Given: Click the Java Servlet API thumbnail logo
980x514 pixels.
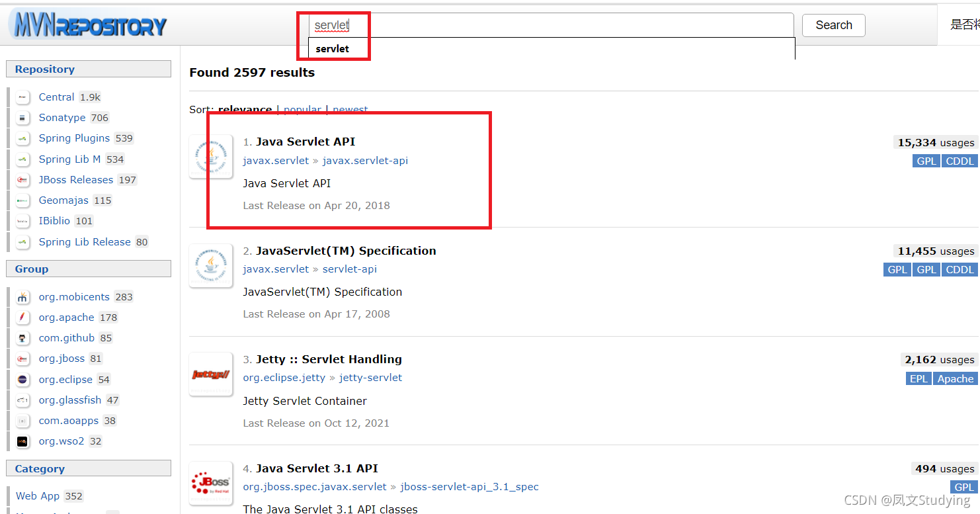Looking at the screenshot, I should [211, 157].
